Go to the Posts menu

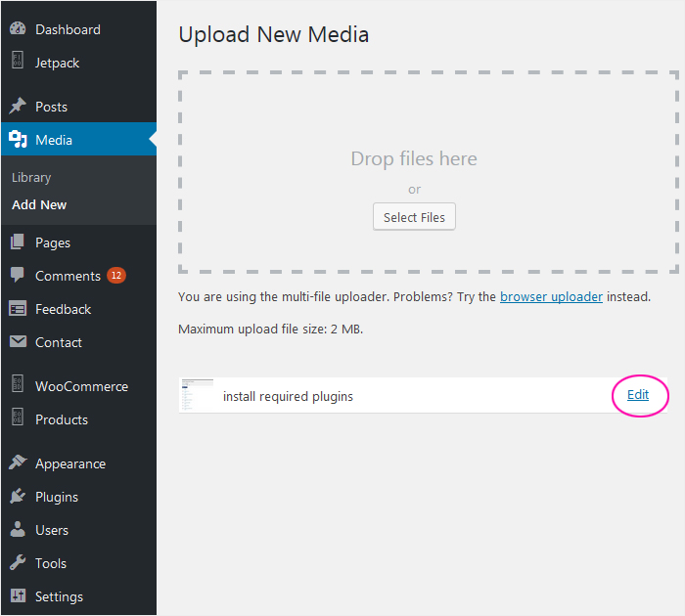pyautogui.click(x=78, y=107)
